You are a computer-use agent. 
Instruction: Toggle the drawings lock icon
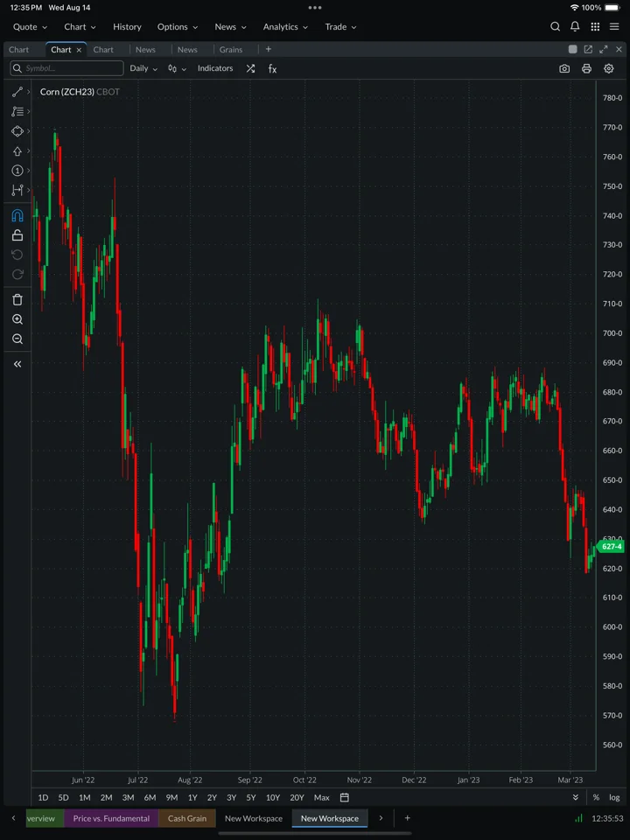click(x=17, y=235)
